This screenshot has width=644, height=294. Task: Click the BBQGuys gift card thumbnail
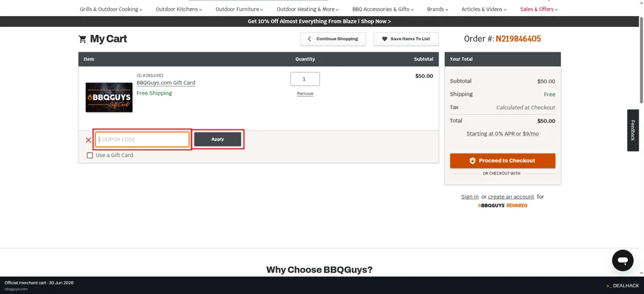[109, 97]
